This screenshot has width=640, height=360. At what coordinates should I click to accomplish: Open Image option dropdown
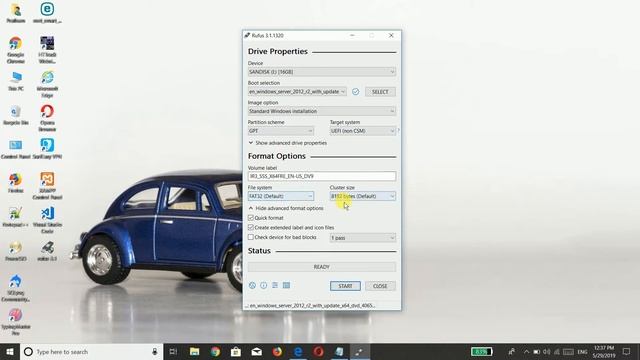click(322, 111)
